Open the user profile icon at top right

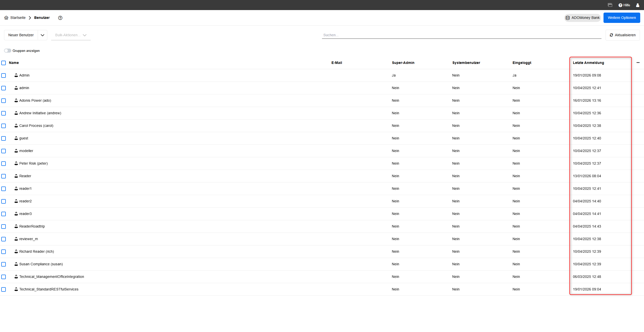pos(637,5)
